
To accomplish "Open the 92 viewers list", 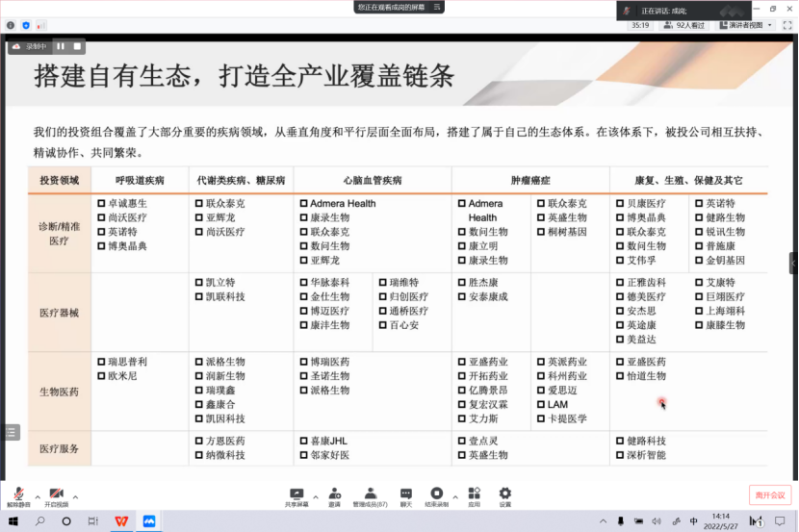I will tap(683, 25).
